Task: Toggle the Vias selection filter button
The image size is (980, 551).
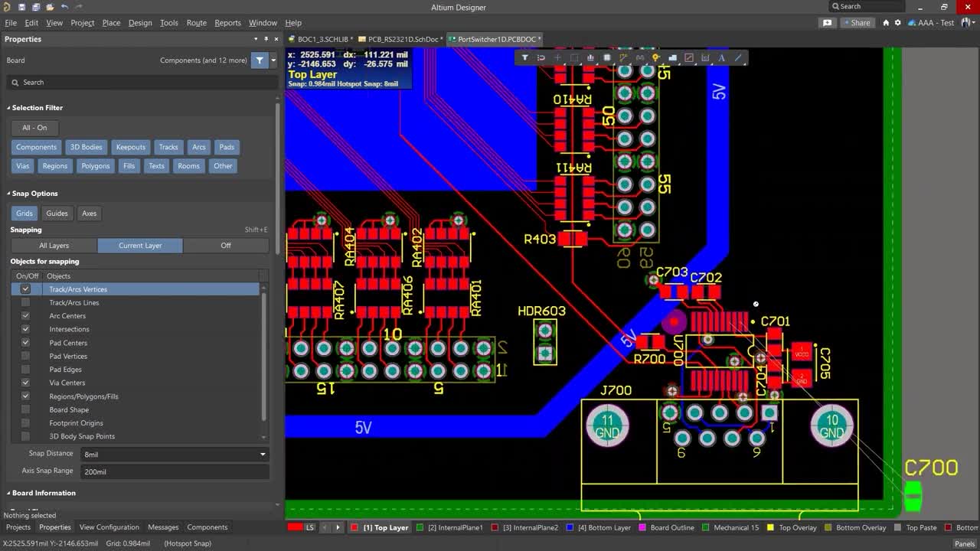Action: click(23, 166)
